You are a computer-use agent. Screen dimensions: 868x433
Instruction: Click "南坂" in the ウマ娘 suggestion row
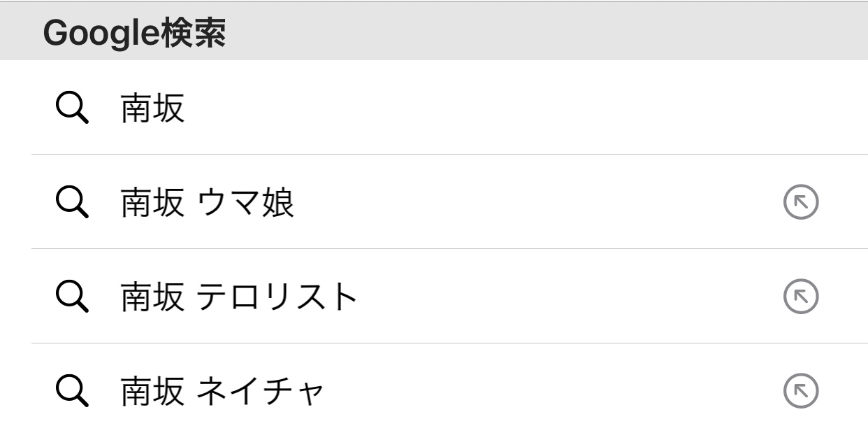[152, 204]
